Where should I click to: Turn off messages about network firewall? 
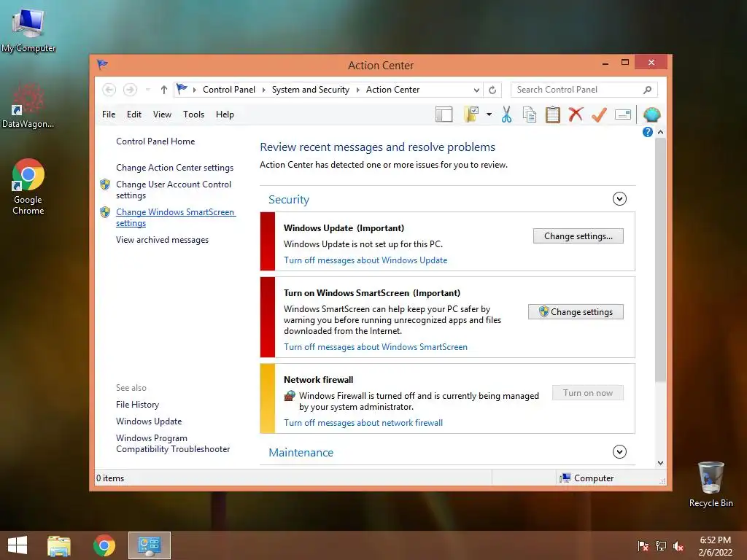coord(363,423)
